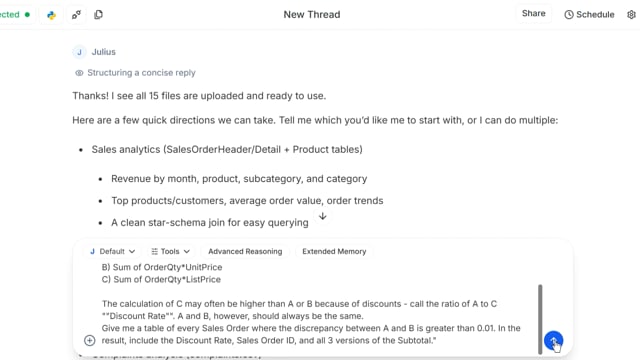640x360 pixels.
Task: Click the New Thread title
Action: coord(312,15)
